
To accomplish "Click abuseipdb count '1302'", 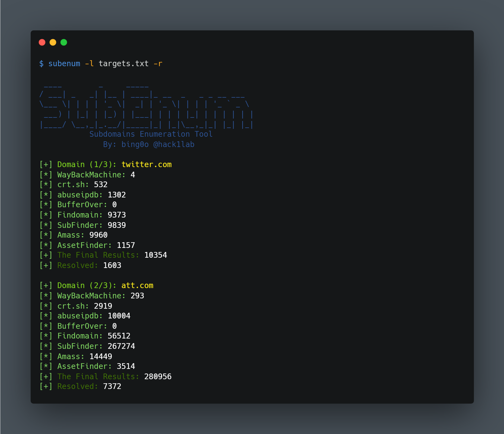I will click(117, 195).
